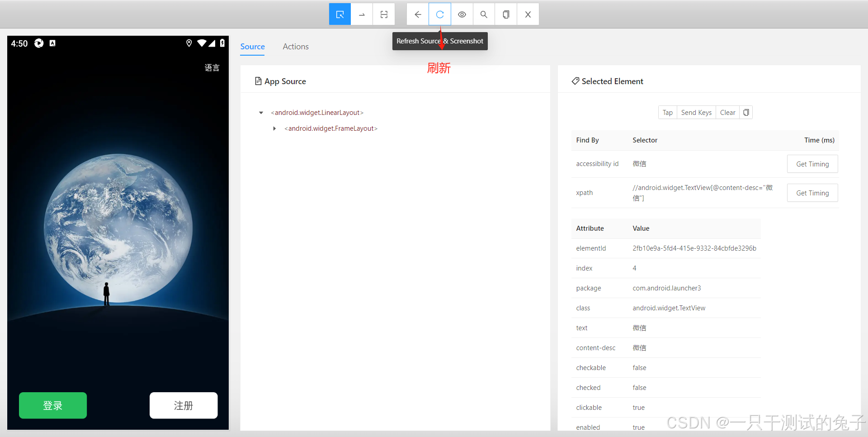
Task: Tap the white 注册 button on the phone
Action: coord(184,405)
